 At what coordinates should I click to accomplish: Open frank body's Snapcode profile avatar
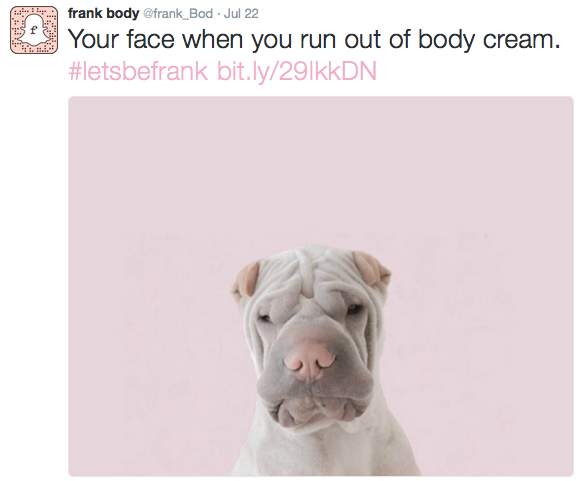point(34,30)
